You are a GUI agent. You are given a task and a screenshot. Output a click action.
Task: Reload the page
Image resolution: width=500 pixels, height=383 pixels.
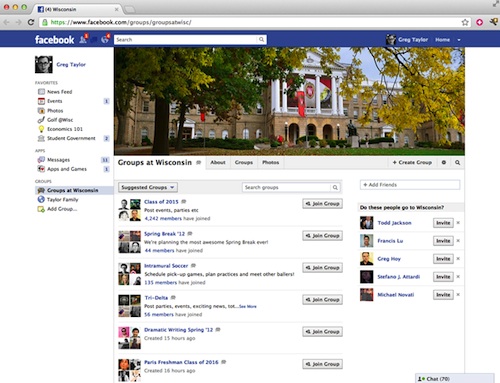(x=31, y=22)
